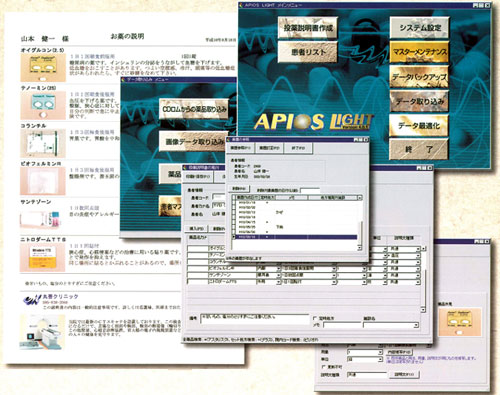Select 画像データ取り込み in import menu
The height and width of the screenshot is (395, 500).
point(194,142)
